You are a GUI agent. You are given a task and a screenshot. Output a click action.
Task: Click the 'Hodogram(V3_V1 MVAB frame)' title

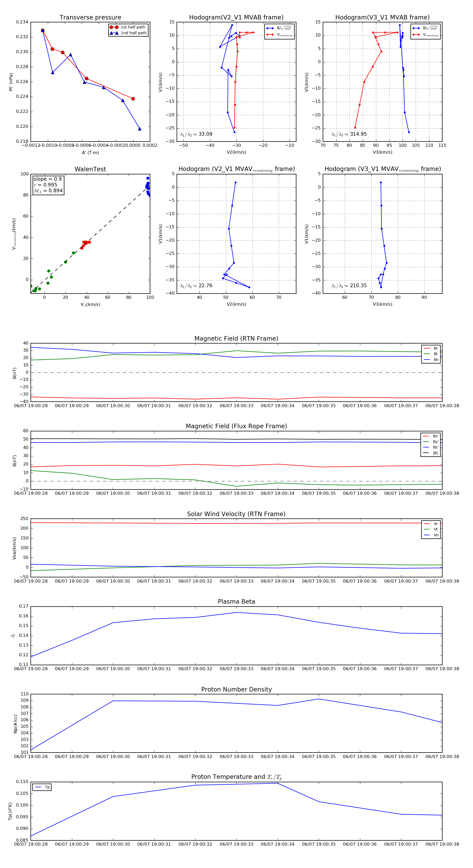pos(382,18)
